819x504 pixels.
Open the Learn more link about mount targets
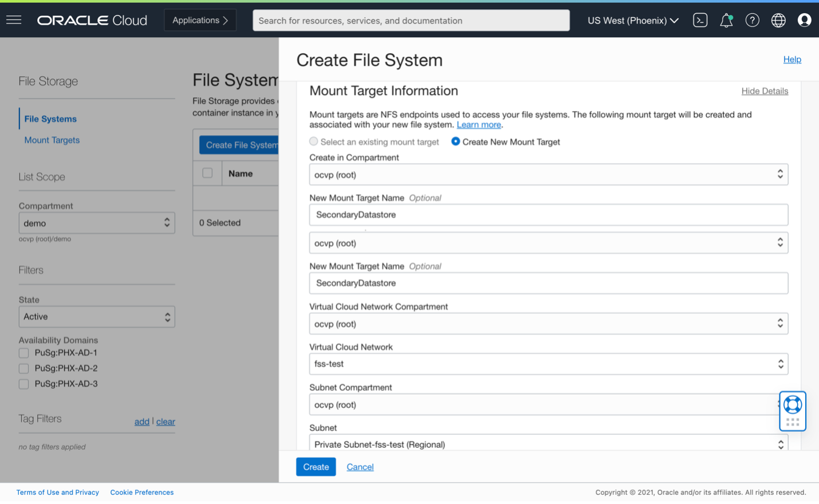tap(479, 124)
